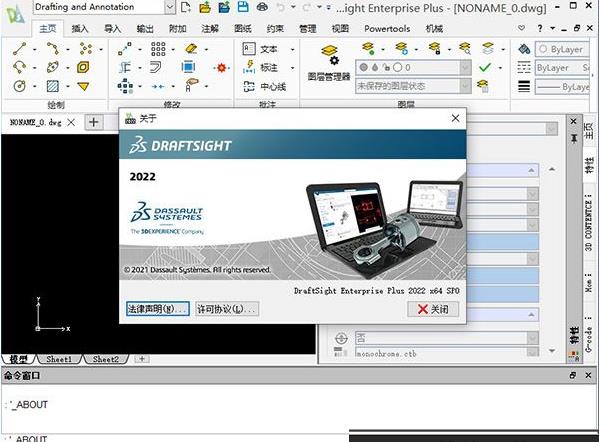Viewport: 599px width, 442px height.
Task: Switch to the Sheet2 layout tab
Action: [106, 359]
